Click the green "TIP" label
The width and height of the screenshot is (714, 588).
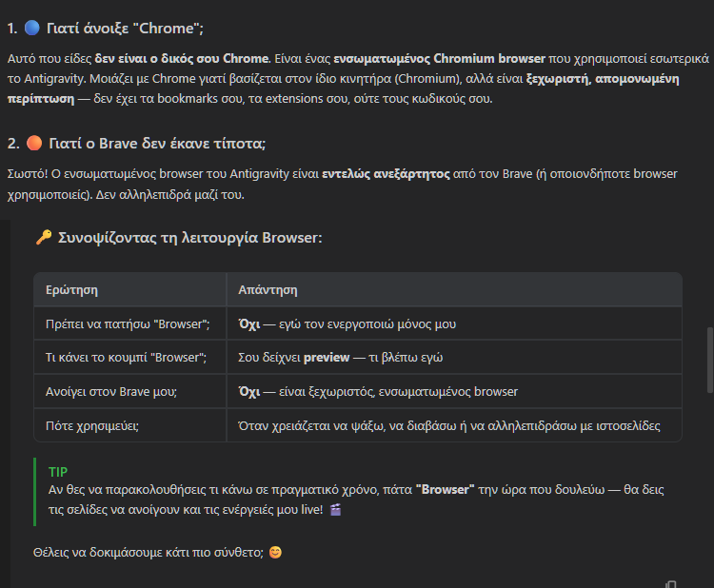58,472
